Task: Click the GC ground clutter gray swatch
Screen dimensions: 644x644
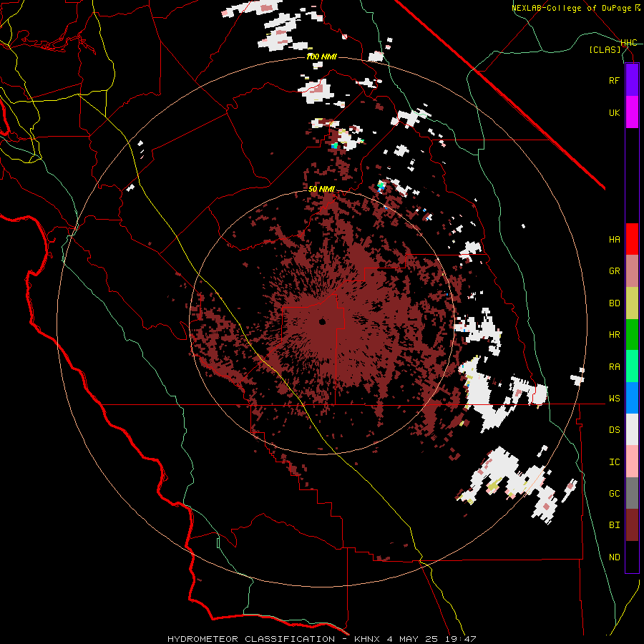Action: point(632,493)
